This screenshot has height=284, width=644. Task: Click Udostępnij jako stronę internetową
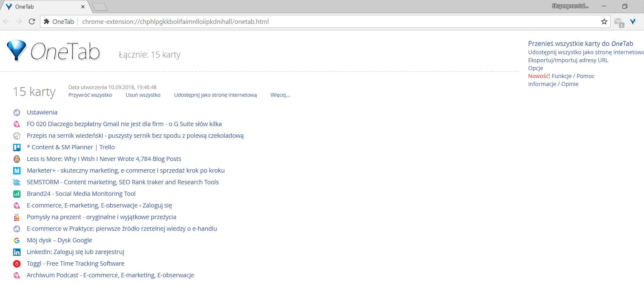point(216,95)
